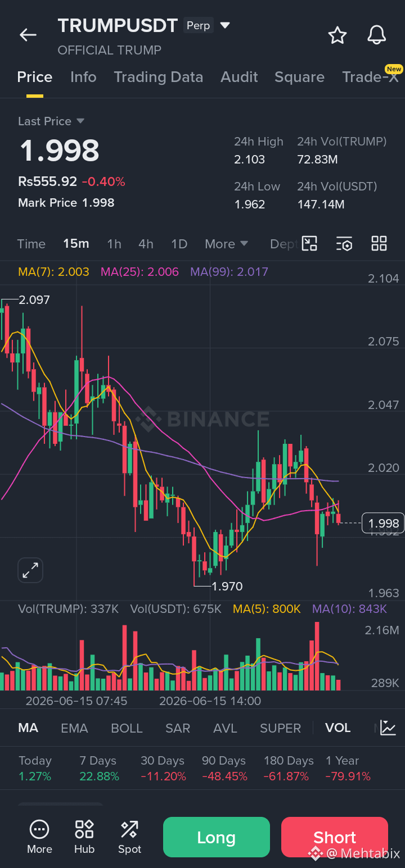Toggle the VOL indicator
405x868 pixels.
pyautogui.click(x=338, y=728)
